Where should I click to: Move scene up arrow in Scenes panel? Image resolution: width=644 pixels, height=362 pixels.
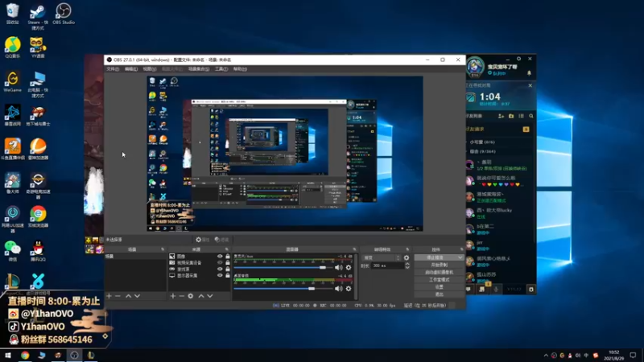point(129,296)
